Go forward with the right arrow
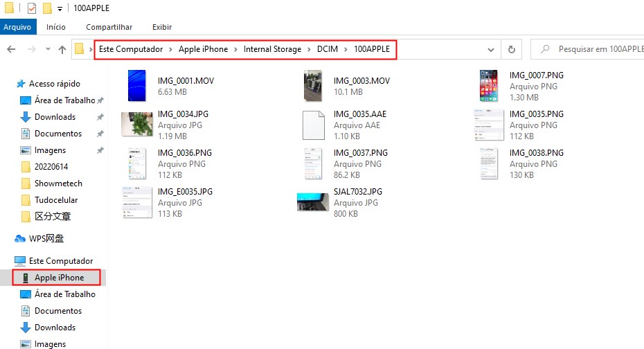 coord(32,49)
